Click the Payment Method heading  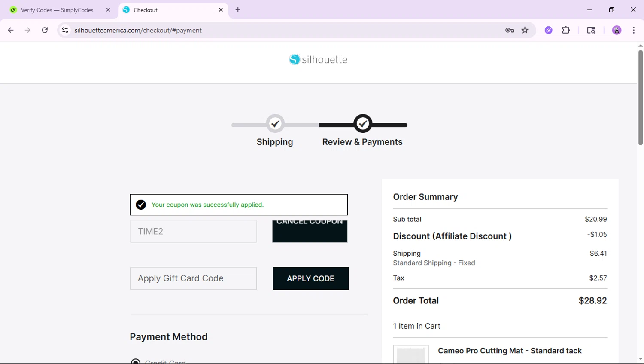tap(168, 337)
